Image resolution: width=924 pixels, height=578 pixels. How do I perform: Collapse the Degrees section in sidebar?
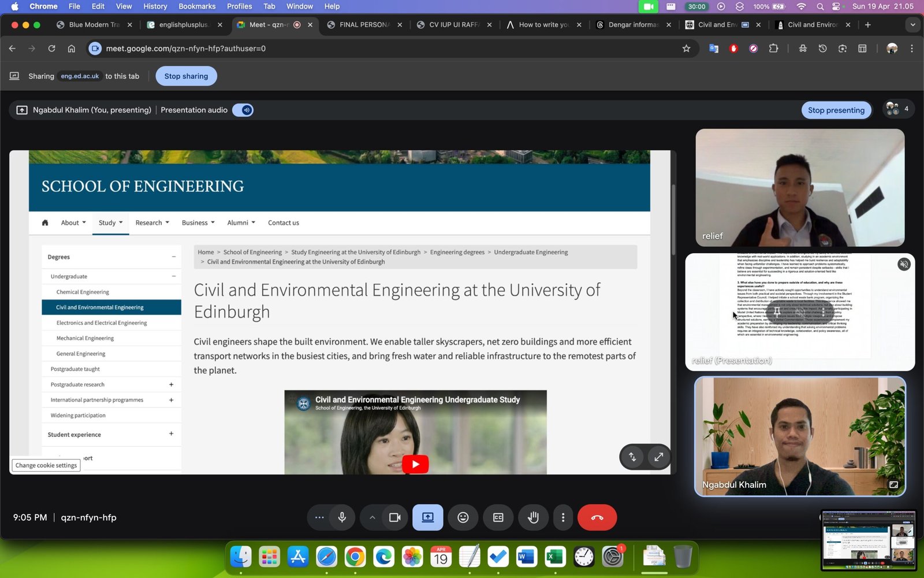(x=174, y=257)
